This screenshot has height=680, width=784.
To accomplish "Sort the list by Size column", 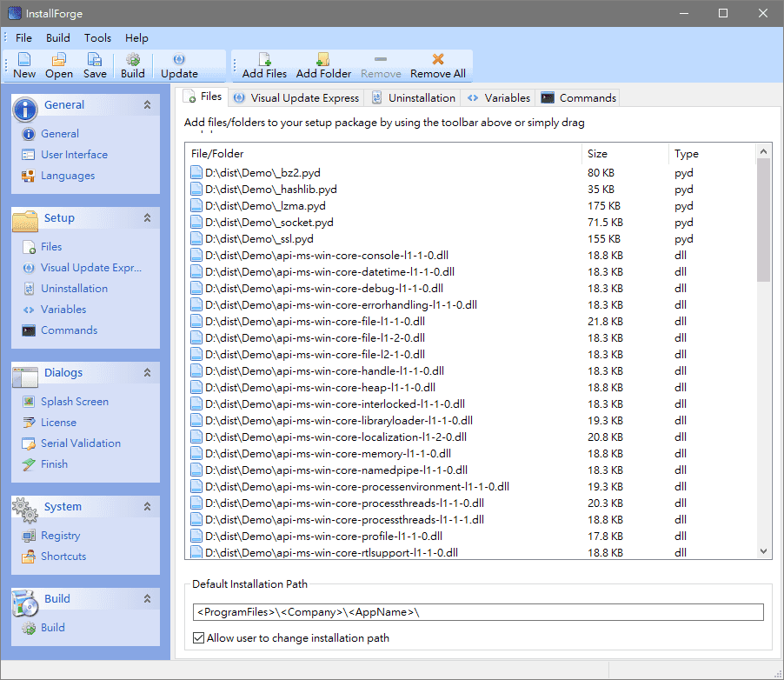I will coord(625,154).
